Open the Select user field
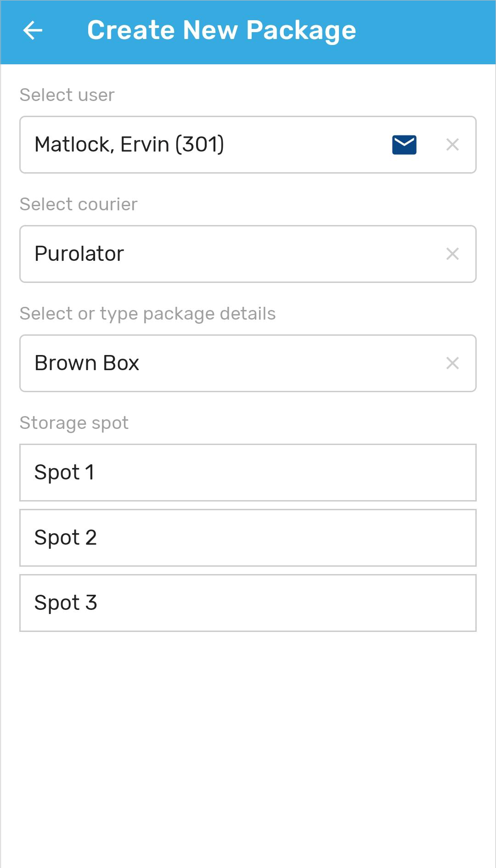The width and height of the screenshot is (496, 868). (248, 145)
